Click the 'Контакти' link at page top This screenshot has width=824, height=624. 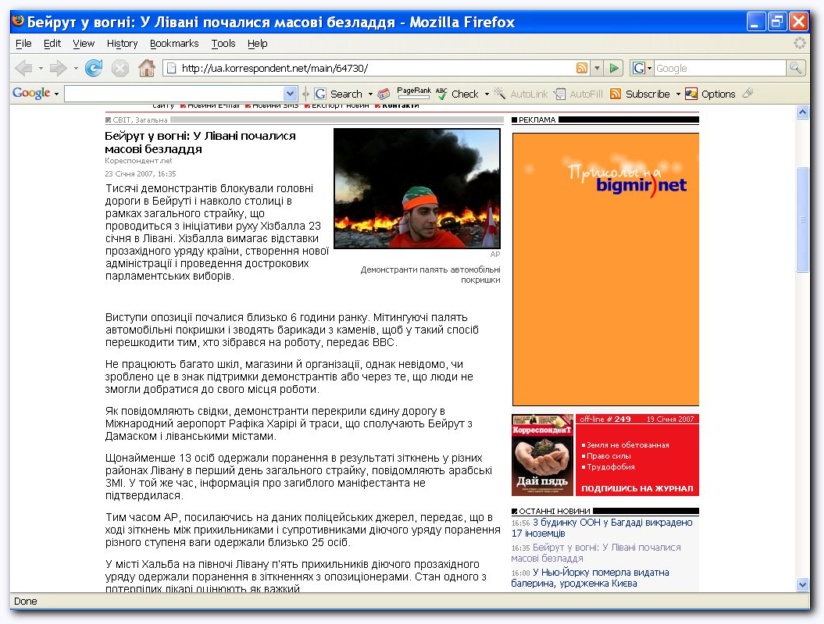pos(400,106)
